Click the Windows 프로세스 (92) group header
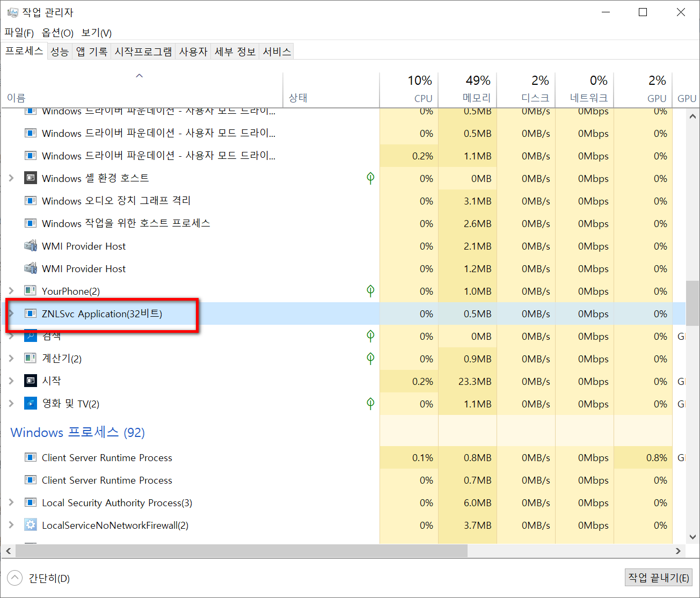This screenshot has height=598, width=700. click(x=78, y=433)
